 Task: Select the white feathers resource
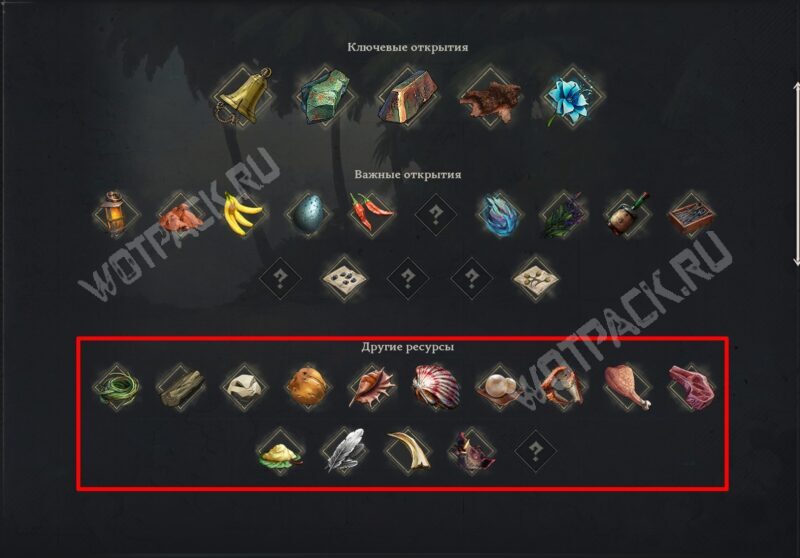(x=344, y=451)
